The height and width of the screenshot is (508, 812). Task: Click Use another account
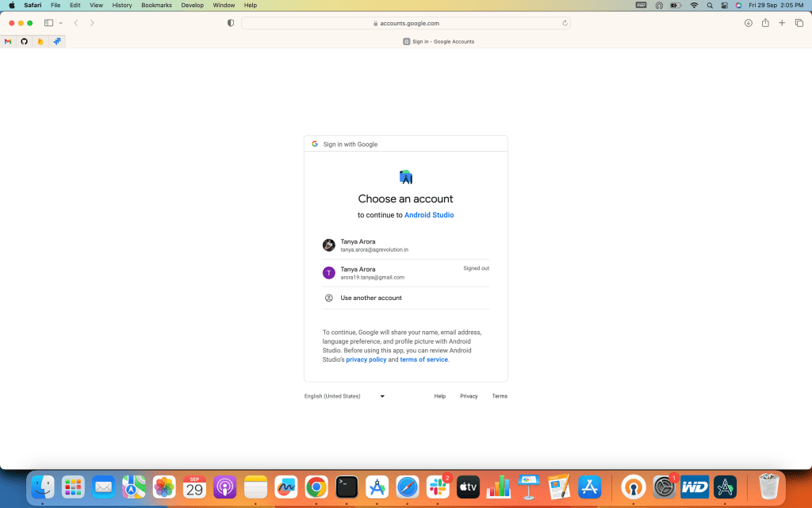tap(371, 298)
